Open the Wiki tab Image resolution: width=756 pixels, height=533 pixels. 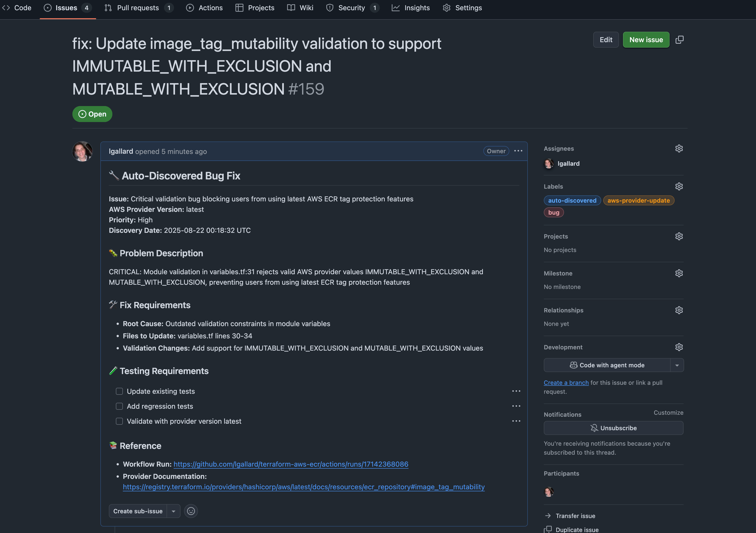pyautogui.click(x=300, y=8)
